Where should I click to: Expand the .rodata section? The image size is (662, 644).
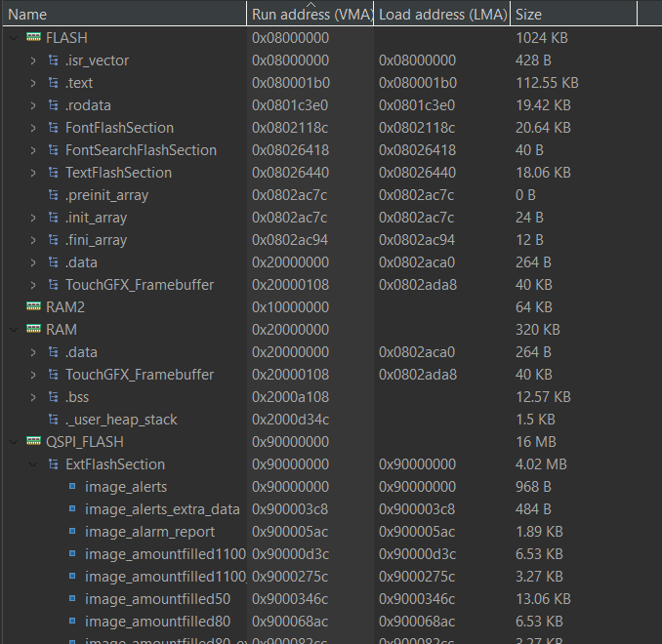click(x=33, y=105)
